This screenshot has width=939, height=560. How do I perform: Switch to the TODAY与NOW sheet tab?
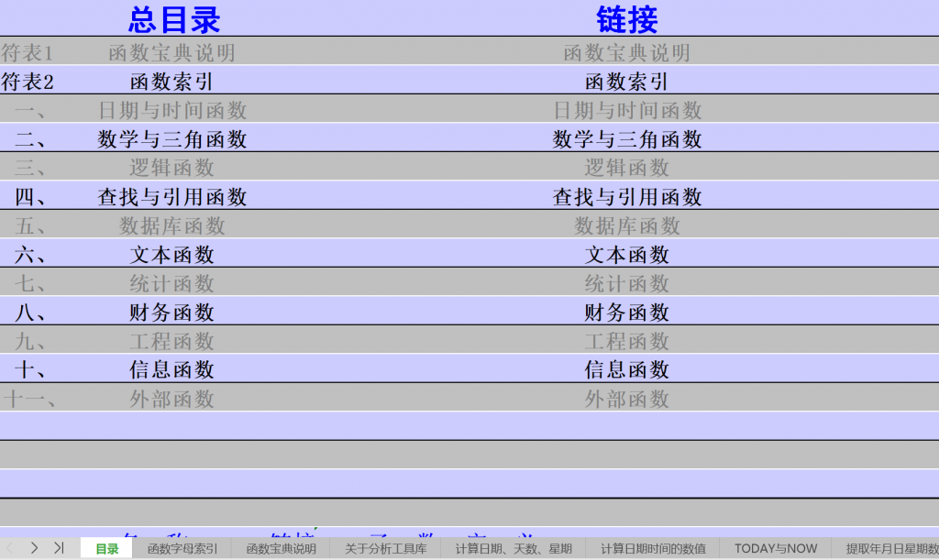pos(776,549)
